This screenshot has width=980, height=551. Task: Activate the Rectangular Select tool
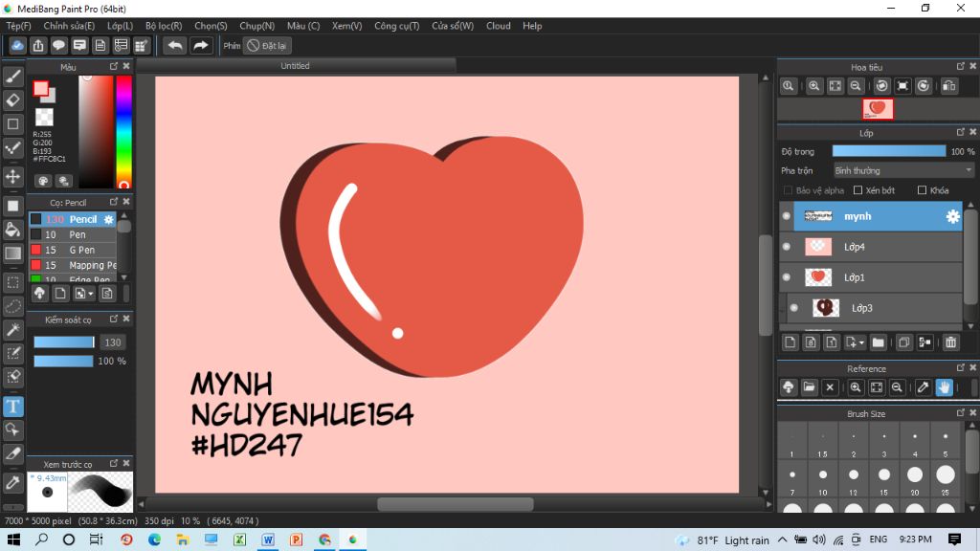[x=13, y=282]
